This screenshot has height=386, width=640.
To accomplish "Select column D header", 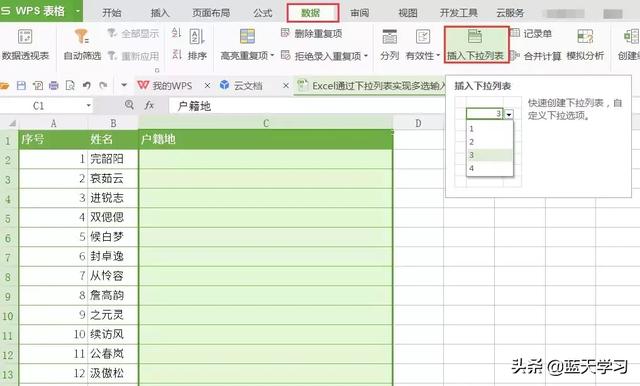I will pos(418,123).
